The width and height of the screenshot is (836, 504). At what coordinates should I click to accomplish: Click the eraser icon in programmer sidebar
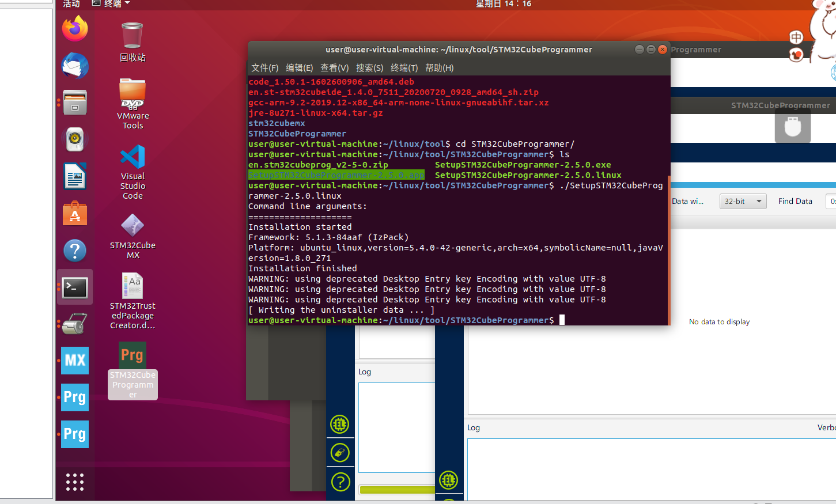point(340,453)
